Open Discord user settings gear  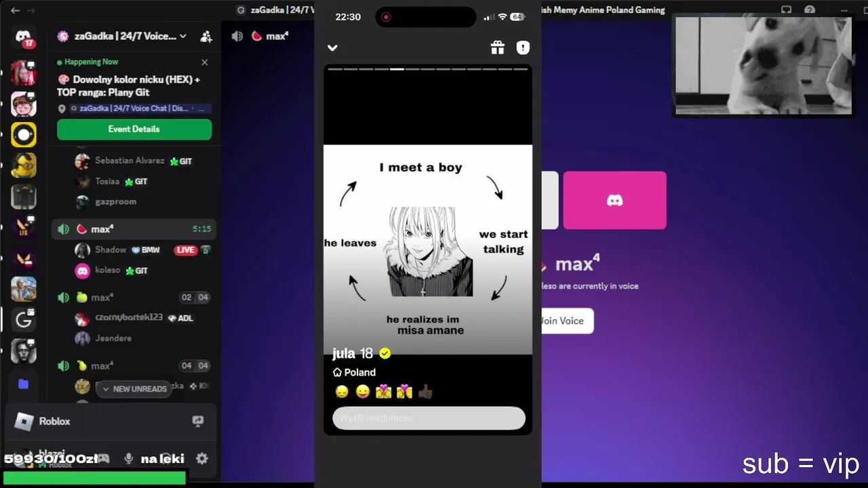click(x=201, y=459)
